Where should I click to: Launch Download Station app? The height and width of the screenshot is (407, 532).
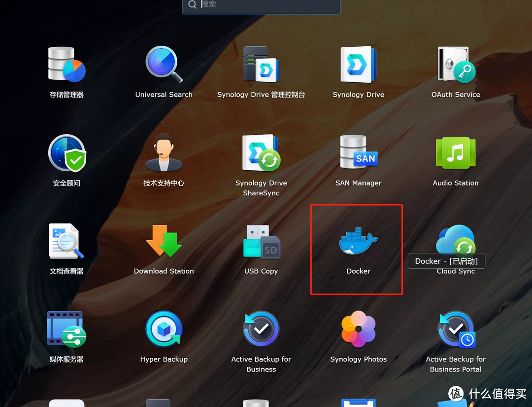(164, 241)
